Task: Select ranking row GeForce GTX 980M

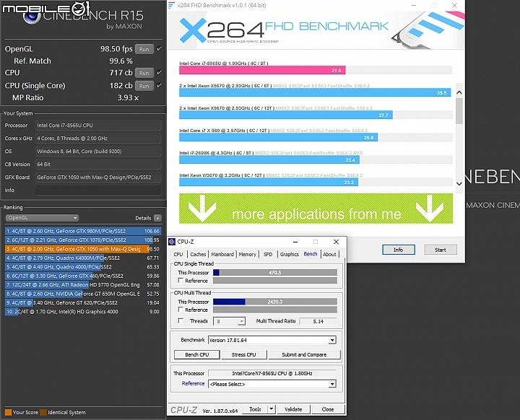Action: 82,231
